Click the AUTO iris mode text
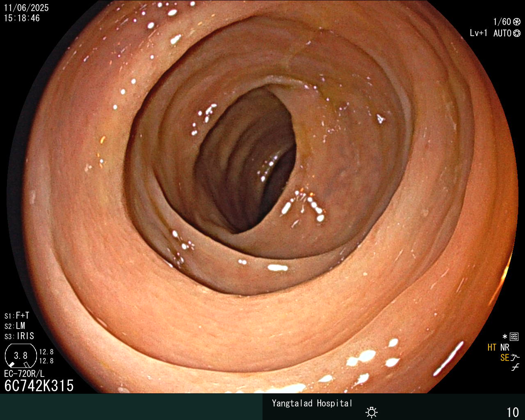The width and height of the screenshot is (525, 420). pos(502,33)
